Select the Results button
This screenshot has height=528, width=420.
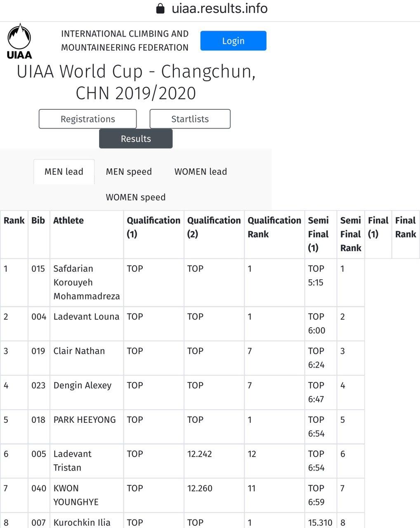(136, 139)
